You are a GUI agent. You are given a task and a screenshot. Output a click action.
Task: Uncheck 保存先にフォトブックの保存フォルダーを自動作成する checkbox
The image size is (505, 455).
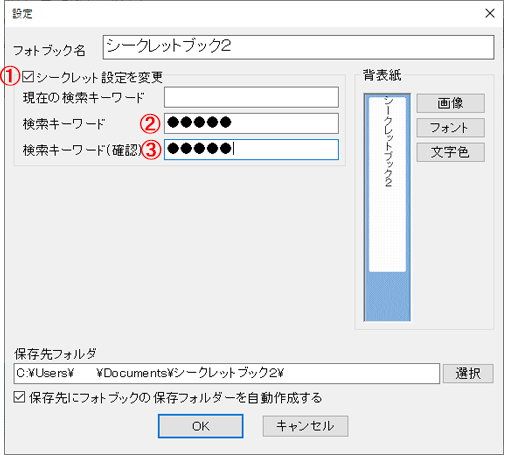(19, 397)
